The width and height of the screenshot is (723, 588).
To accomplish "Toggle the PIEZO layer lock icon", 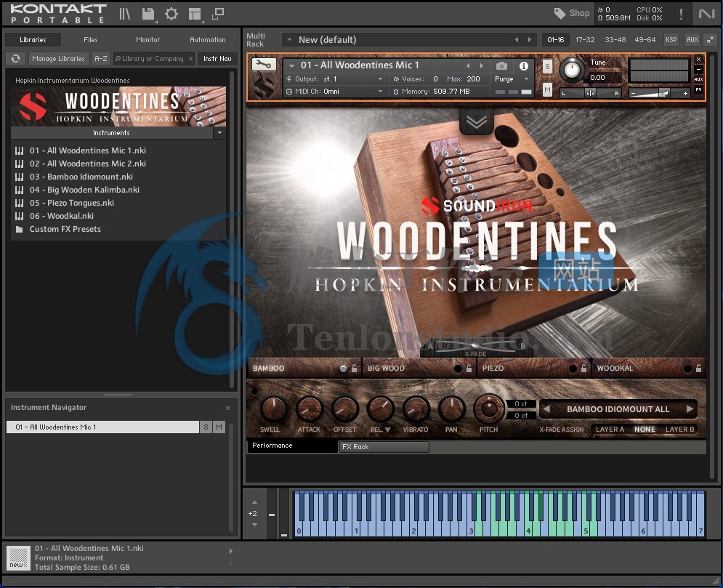I will click(x=583, y=368).
